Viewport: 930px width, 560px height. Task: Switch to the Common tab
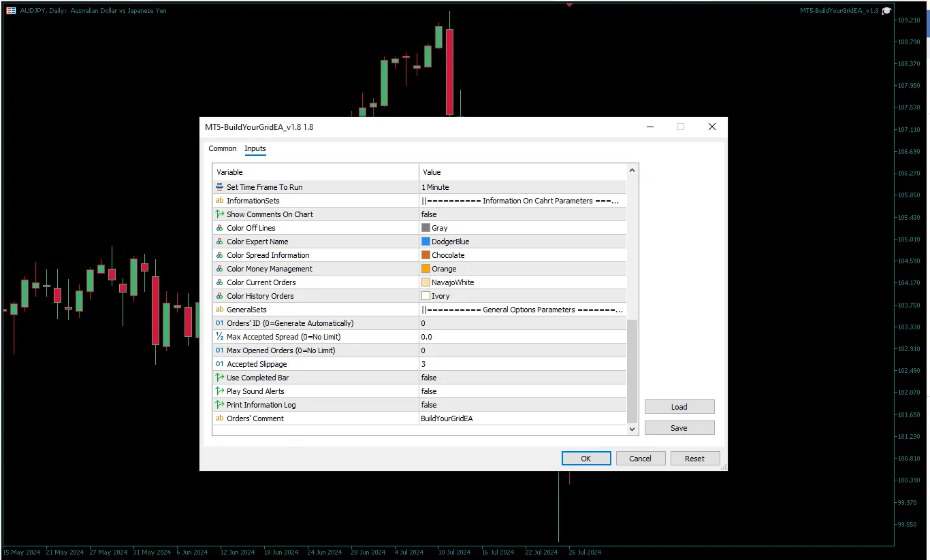[x=223, y=148]
